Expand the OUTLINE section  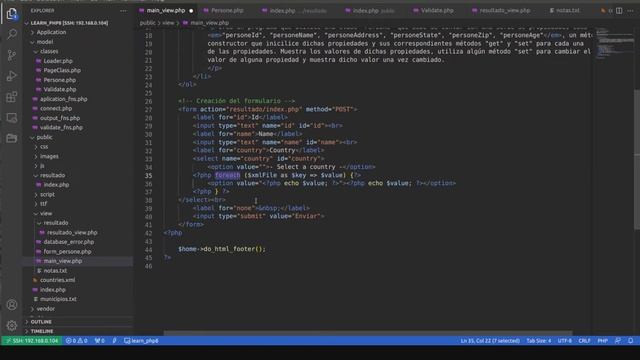[x=41, y=322]
